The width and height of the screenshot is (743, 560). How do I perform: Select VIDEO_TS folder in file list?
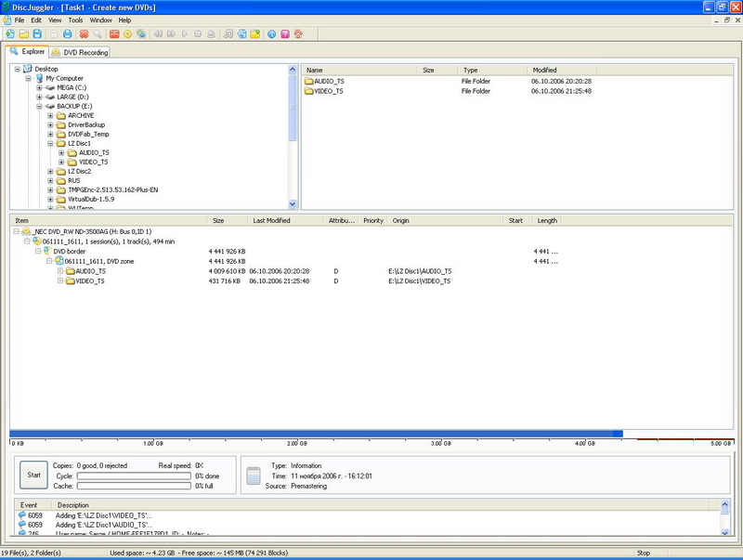click(x=329, y=91)
